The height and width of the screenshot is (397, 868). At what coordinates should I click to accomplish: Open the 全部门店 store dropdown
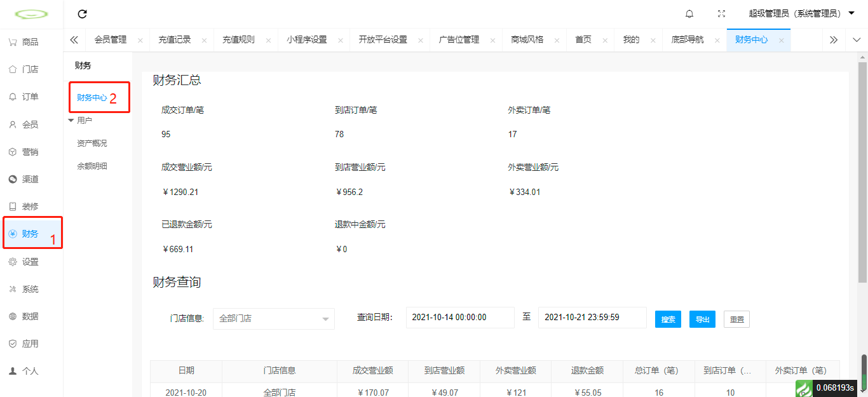pos(274,318)
